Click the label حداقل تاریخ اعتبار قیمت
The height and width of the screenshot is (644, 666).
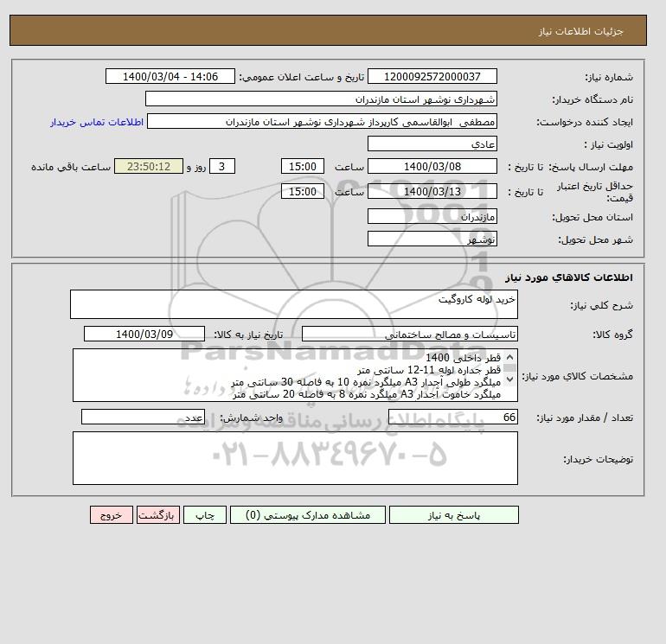coord(595,192)
